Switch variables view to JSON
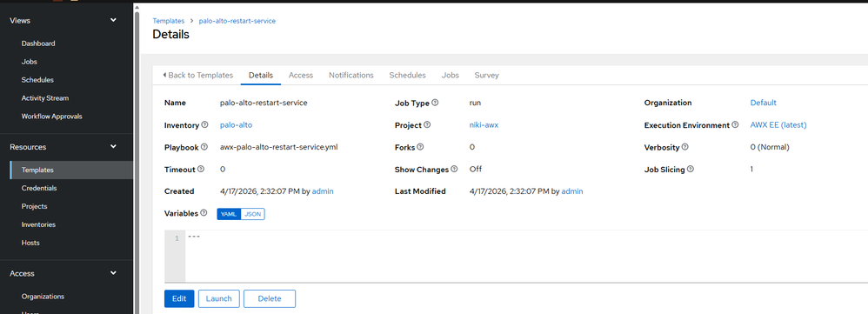This screenshot has height=314, width=868. (x=253, y=214)
